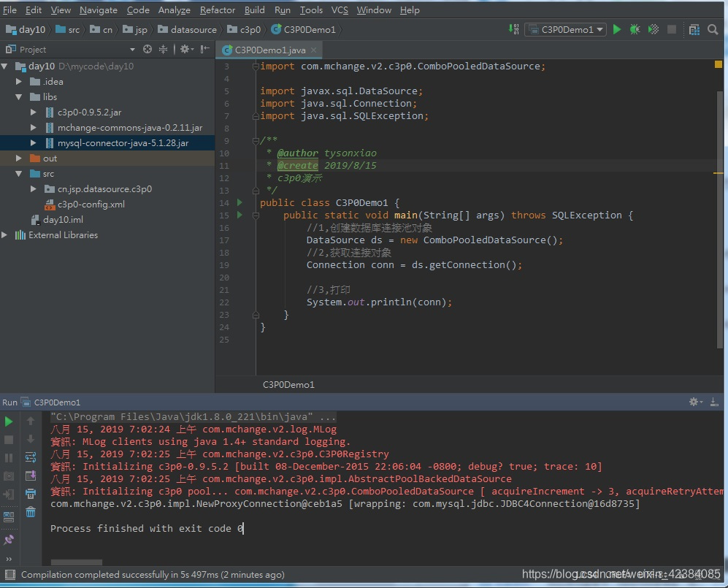The width and height of the screenshot is (728, 588).
Task: Click the yellow inspection indicator at editor top-right
Action: (719, 64)
